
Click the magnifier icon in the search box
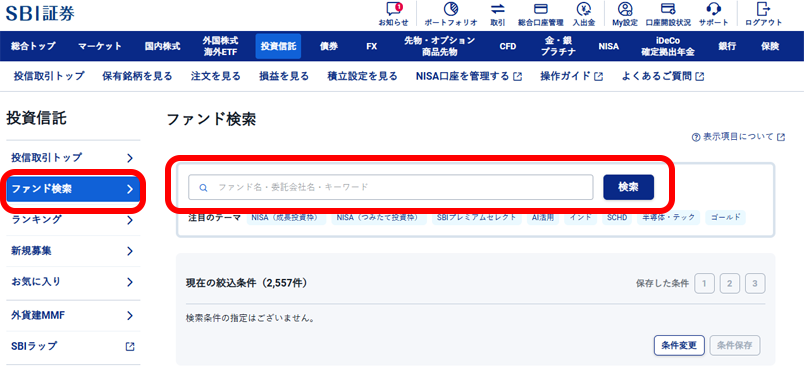coord(203,188)
